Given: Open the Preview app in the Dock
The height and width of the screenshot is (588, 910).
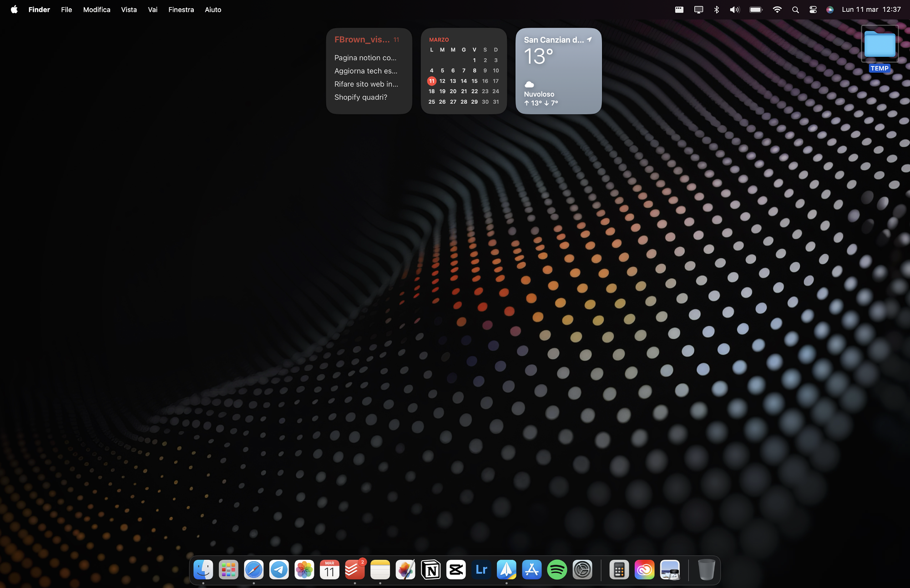Looking at the screenshot, I should click(x=670, y=569).
